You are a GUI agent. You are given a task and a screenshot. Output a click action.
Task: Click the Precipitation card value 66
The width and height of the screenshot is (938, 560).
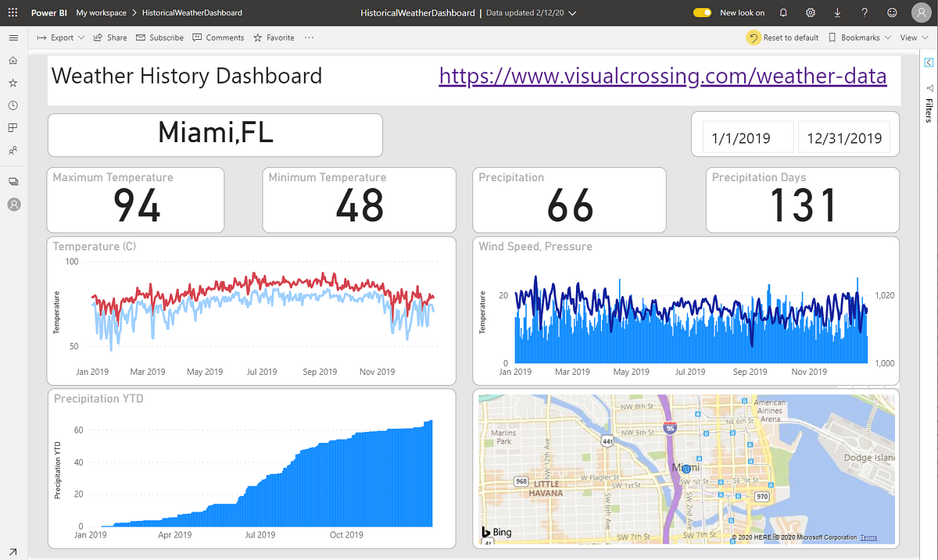570,206
